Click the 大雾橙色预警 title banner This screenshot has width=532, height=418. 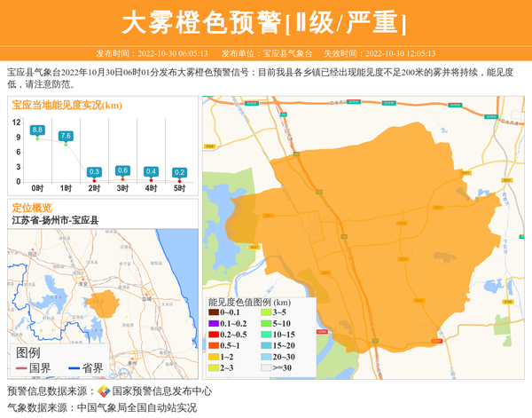[266, 22]
